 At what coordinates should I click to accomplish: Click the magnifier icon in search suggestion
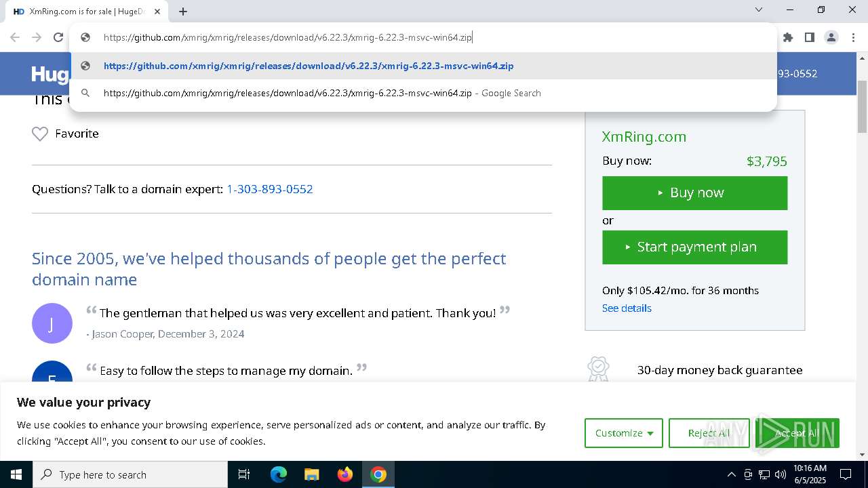(x=85, y=93)
